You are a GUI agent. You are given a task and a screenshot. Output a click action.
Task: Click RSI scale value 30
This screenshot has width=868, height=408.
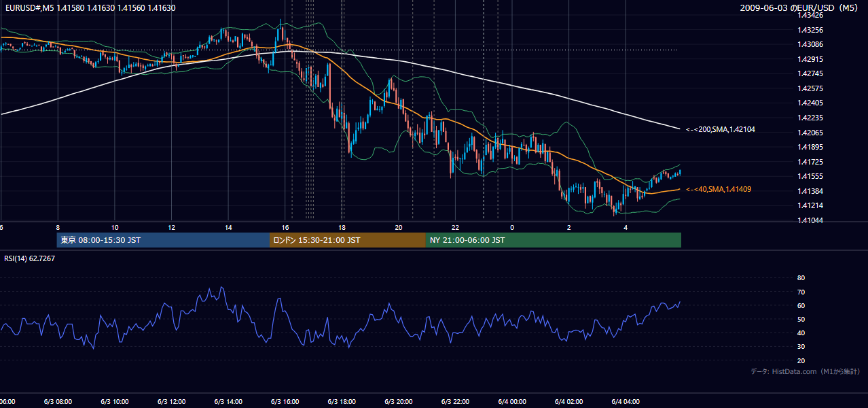click(x=801, y=347)
